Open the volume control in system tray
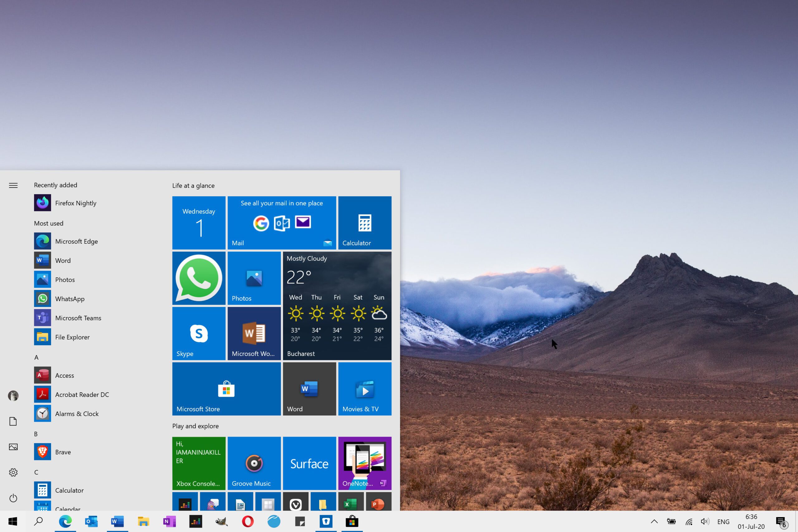Viewport: 798px width, 532px height. [705, 521]
